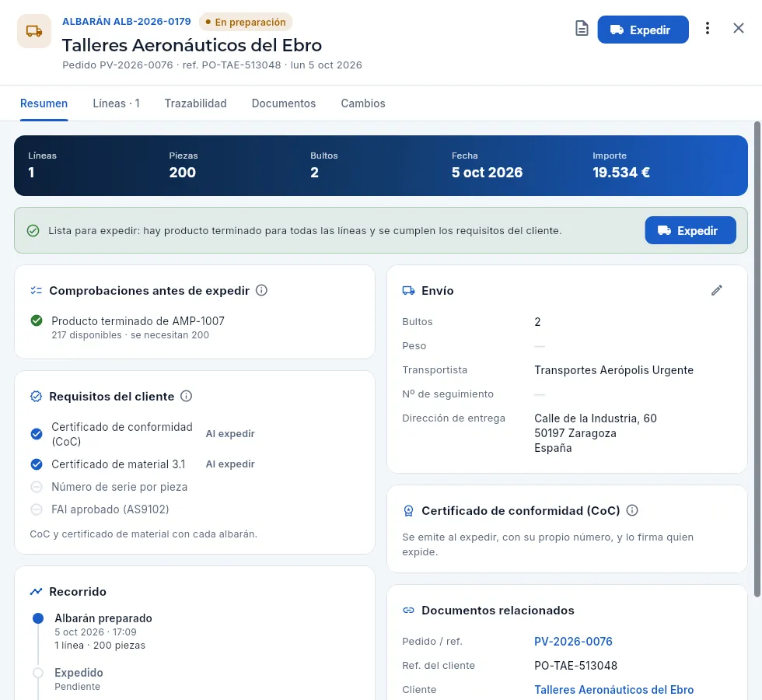Click the trend icon beside Recorrido
Image resolution: width=762 pixels, height=700 pixels.
[36, 592]
